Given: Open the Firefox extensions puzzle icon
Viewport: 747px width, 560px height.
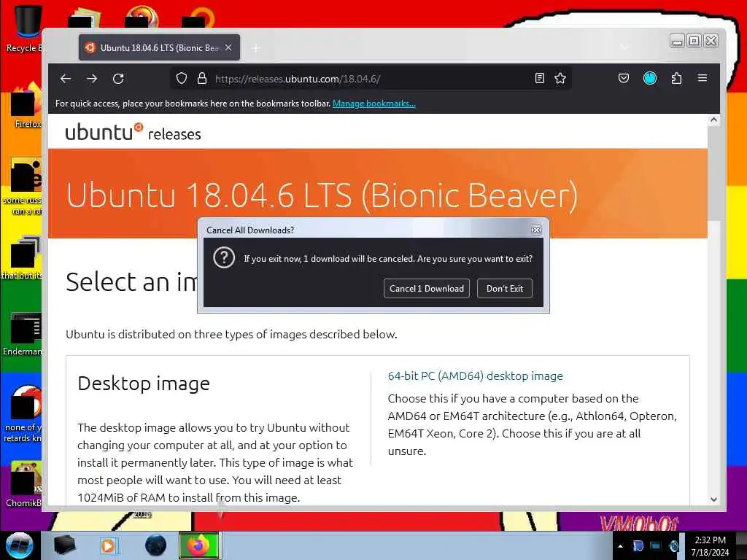Looking at the screenshot, I should click(676, 79).
